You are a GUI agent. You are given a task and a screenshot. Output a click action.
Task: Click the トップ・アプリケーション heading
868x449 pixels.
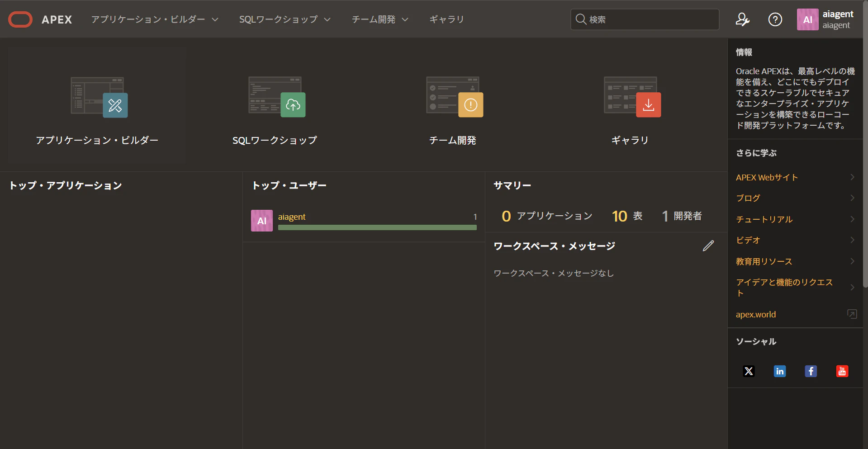tap(66, 185)
